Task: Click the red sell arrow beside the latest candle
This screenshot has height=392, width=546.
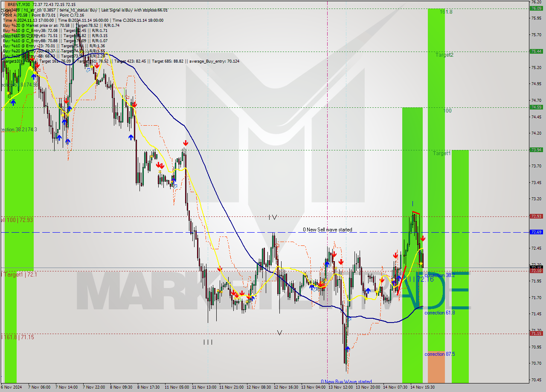Action: click(423, 239)
